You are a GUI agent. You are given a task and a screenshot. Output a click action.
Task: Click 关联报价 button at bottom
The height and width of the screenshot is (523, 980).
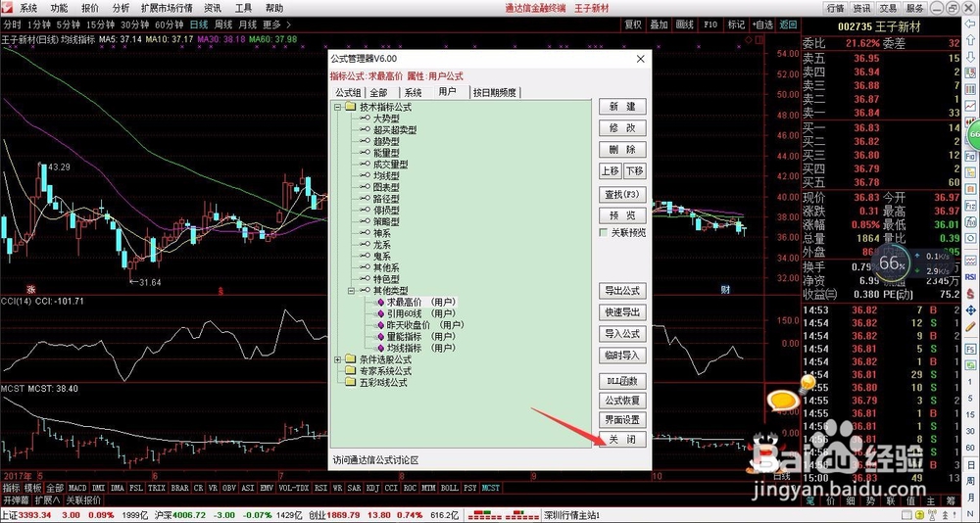click(x=83, y=499)
